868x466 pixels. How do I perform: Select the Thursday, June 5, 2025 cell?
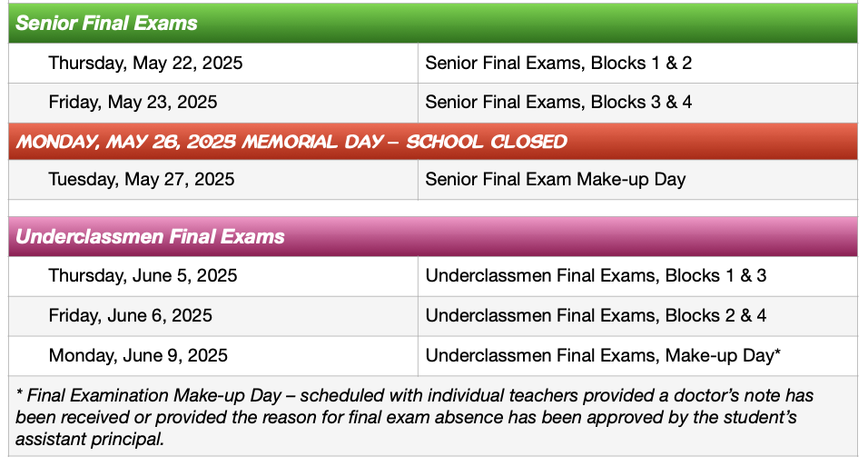coord(213,276)
